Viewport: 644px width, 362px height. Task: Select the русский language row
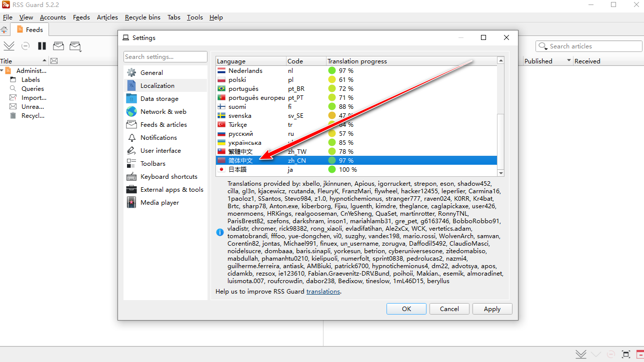point(356,133)
